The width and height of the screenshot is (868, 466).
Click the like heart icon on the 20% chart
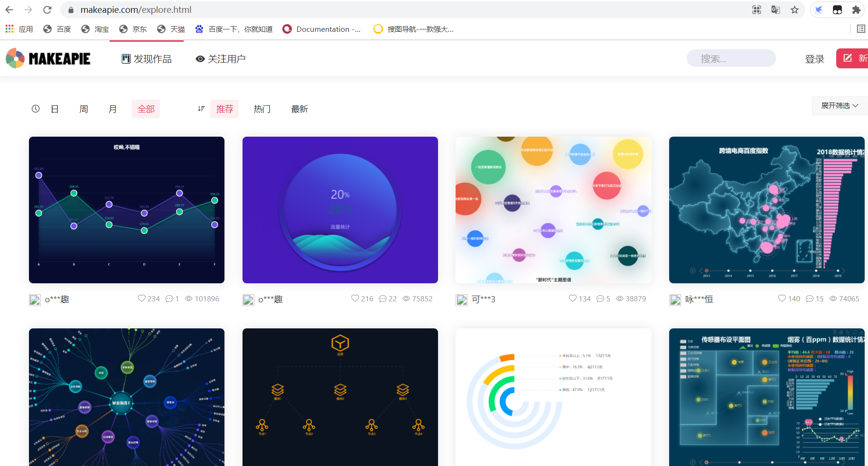[355, 298]
